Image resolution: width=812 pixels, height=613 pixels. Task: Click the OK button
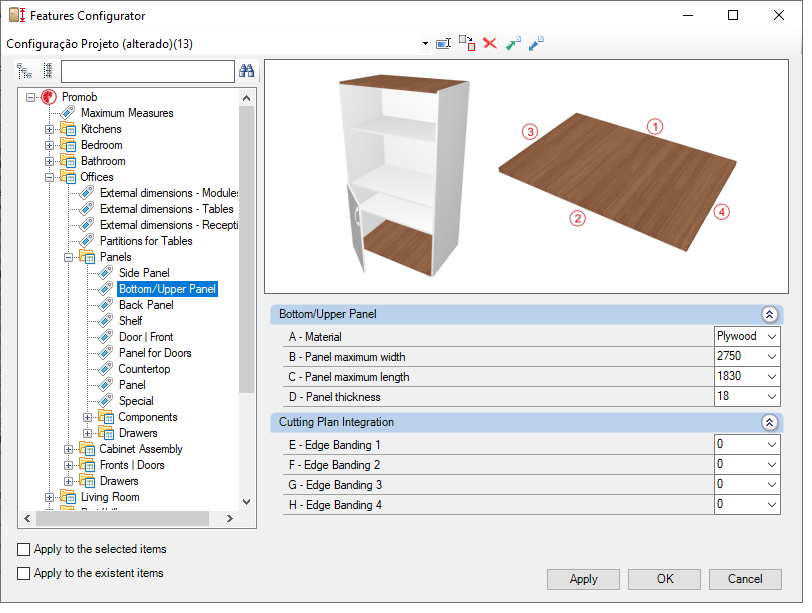(664, 579)
